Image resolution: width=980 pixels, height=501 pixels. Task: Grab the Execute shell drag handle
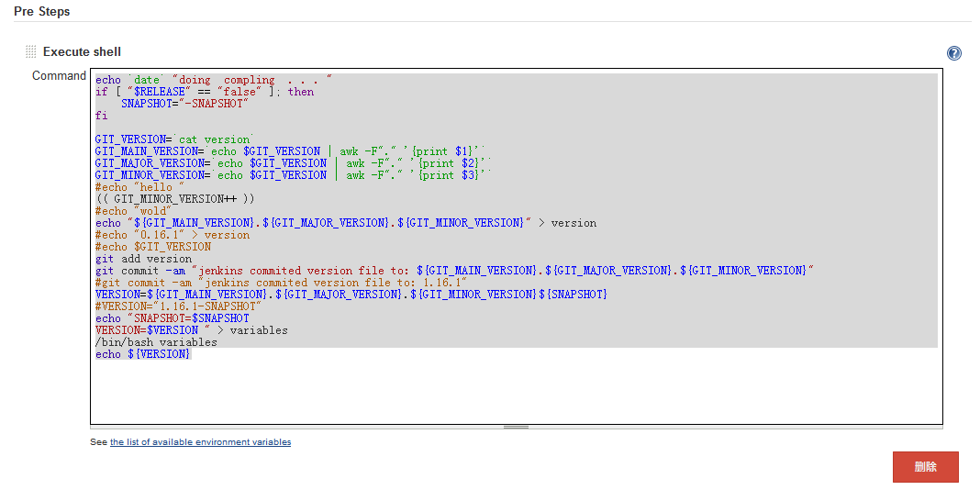(x=30, y=52)
